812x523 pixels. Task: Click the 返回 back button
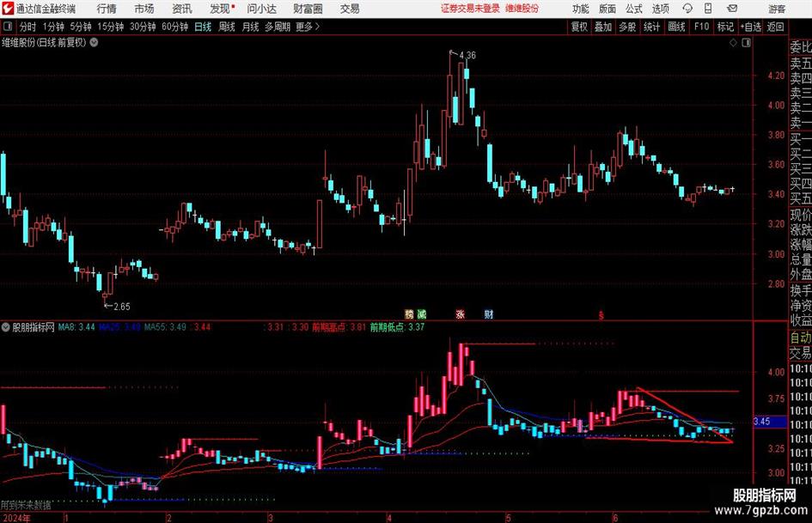[x=775, y=27]
